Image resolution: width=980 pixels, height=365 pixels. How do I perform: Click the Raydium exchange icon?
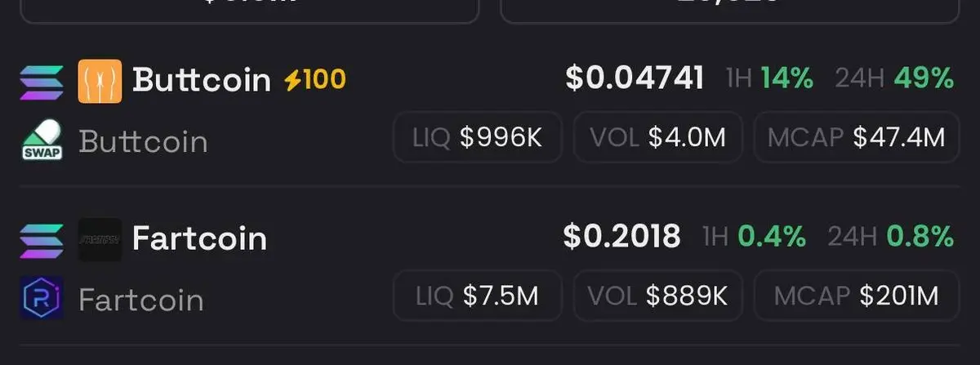pyautogui.click(x=42, y=298)
